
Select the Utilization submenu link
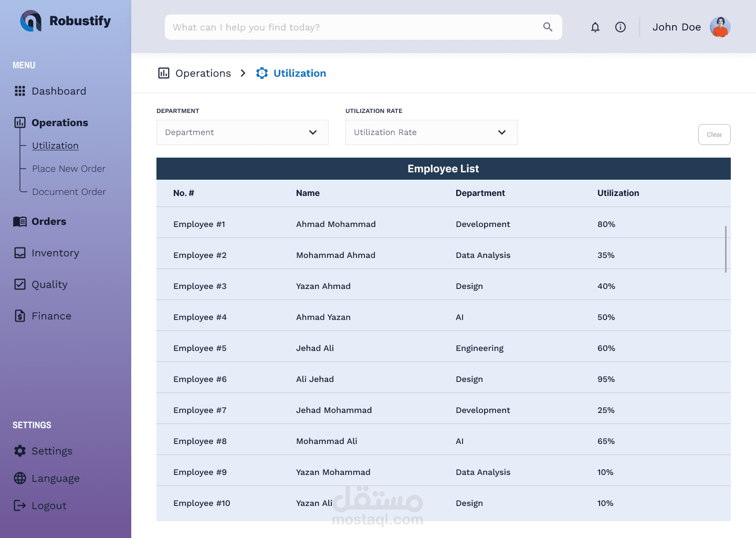click(x=55, y=146)
